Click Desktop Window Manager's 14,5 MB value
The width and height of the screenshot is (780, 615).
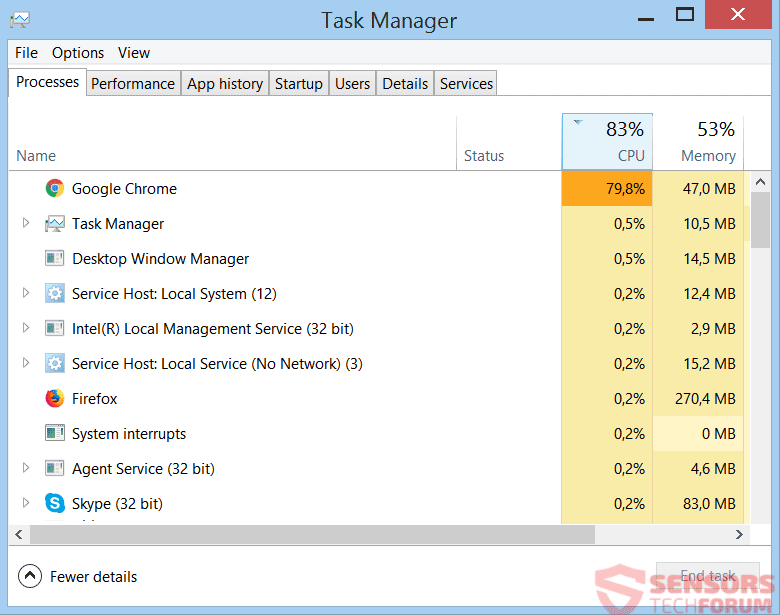pyautogui.click(x=709, y=259)
